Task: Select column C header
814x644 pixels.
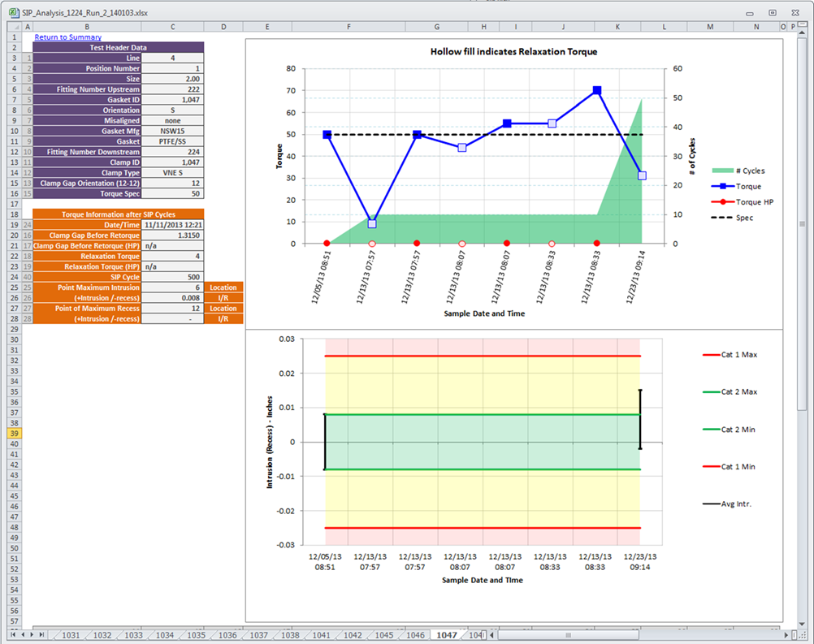Action: coord(172,27)
